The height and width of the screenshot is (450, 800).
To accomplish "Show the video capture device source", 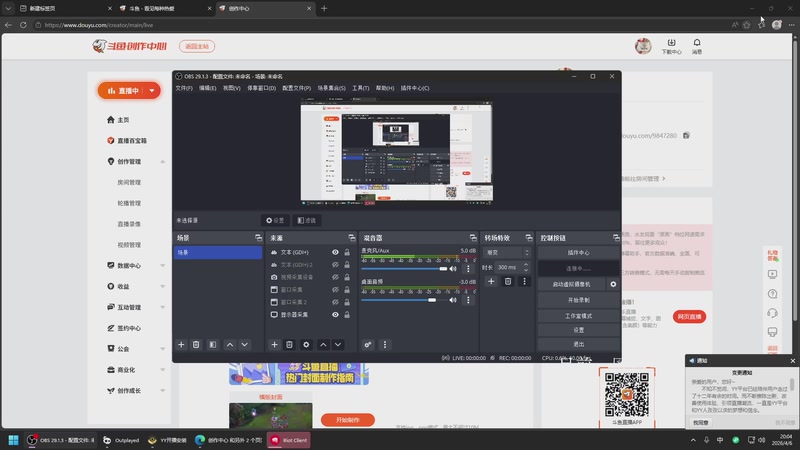I will [335, 277].
